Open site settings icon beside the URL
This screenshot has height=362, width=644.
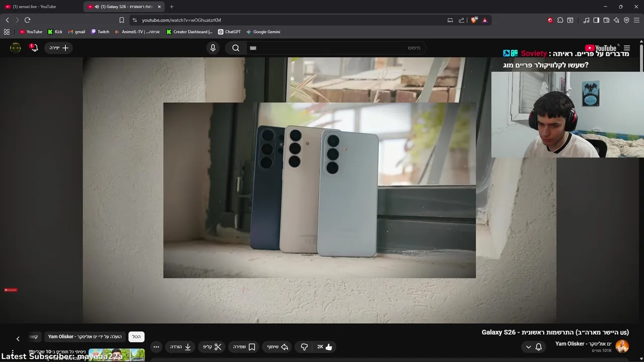134,20
